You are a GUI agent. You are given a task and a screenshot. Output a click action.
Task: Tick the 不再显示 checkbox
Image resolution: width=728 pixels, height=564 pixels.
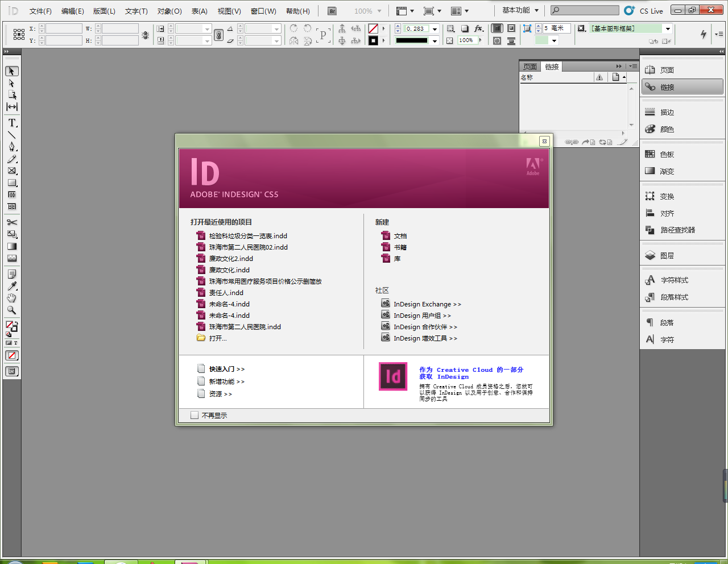tap(195, 415)
